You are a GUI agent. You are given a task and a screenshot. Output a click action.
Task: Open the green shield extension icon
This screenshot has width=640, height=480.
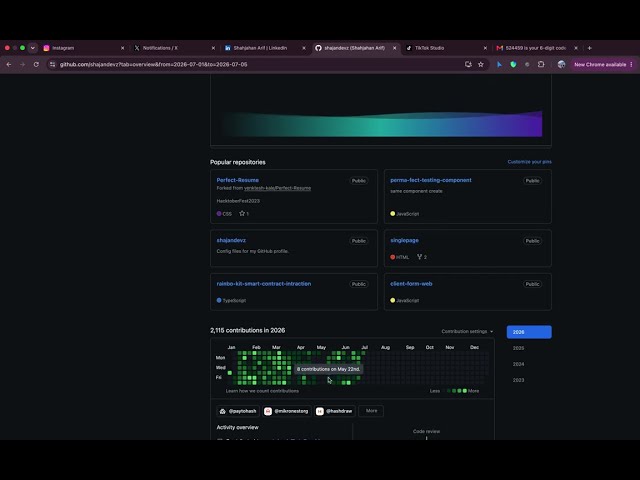(x=513, y=64)
